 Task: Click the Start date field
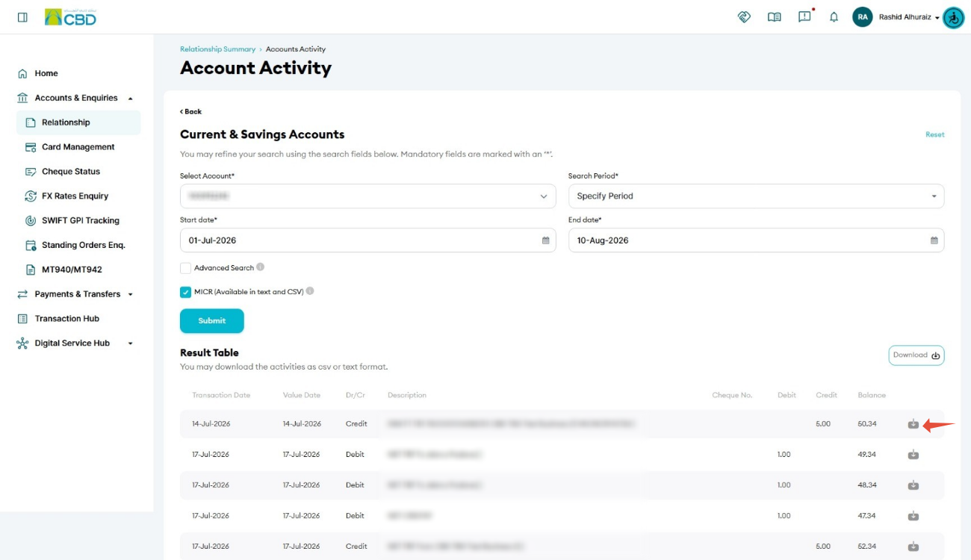(x=368, y=240)
